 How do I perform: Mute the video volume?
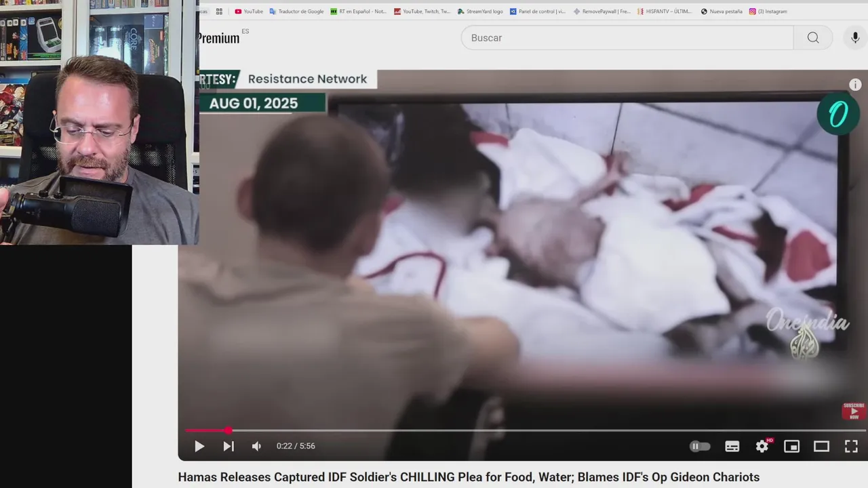click(257, 446)
